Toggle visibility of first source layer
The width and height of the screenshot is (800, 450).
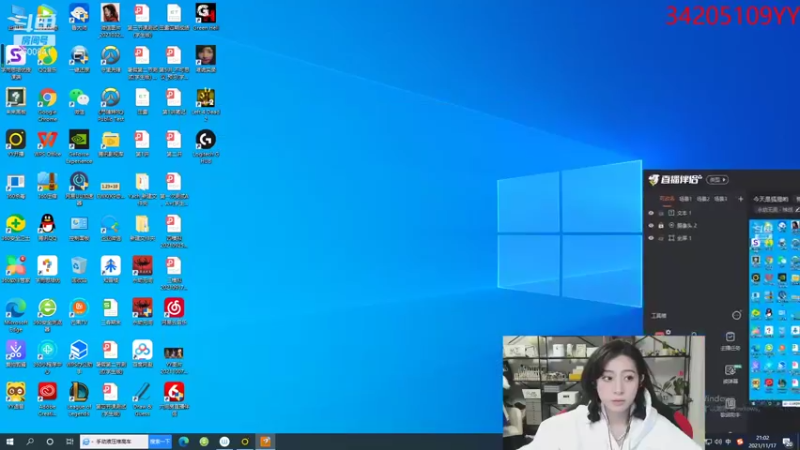click(x=651, y=213)
